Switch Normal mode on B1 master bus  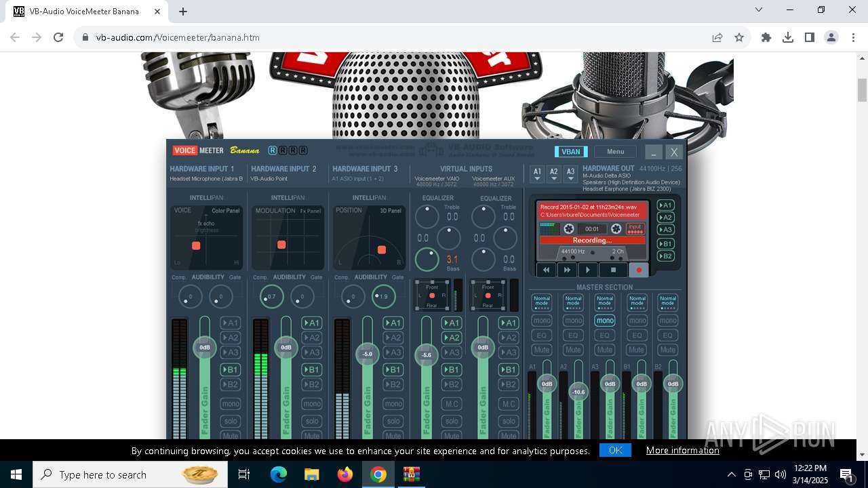coord(637,302)
